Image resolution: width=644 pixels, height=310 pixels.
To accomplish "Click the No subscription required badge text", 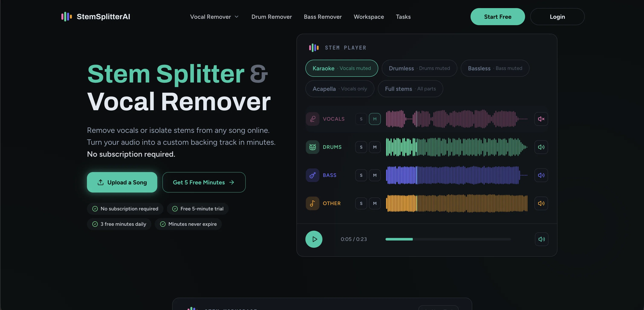I will 129,209.
